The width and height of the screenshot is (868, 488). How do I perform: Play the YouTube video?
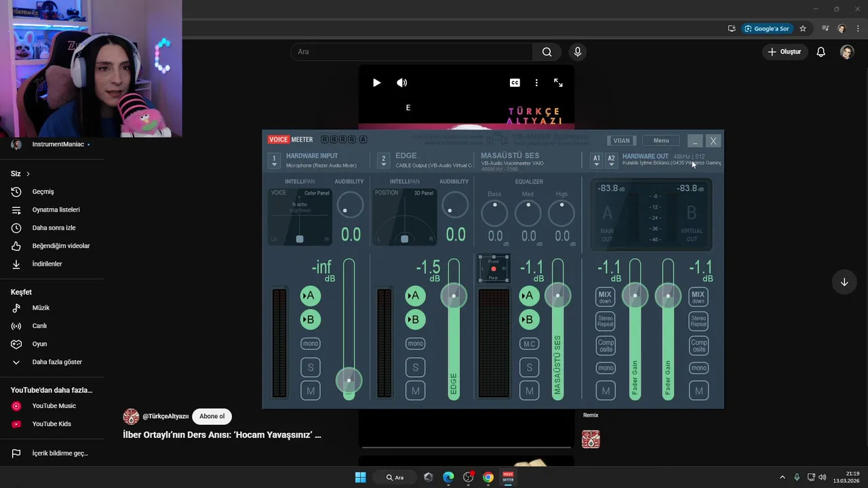[376, 83]
